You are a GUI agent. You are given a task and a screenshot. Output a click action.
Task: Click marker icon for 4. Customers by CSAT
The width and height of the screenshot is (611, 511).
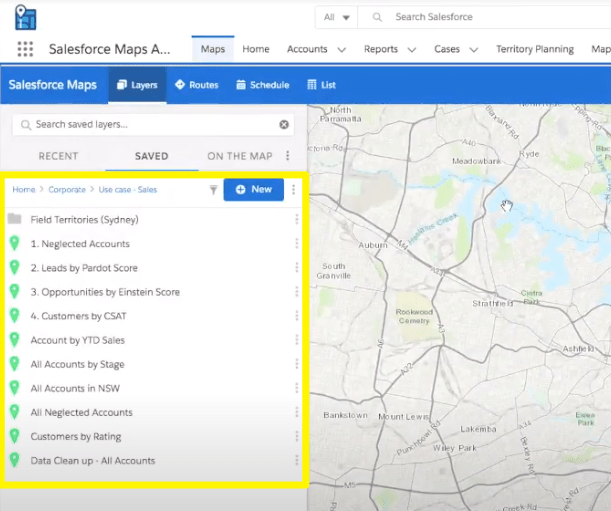(x=14, y=316)
